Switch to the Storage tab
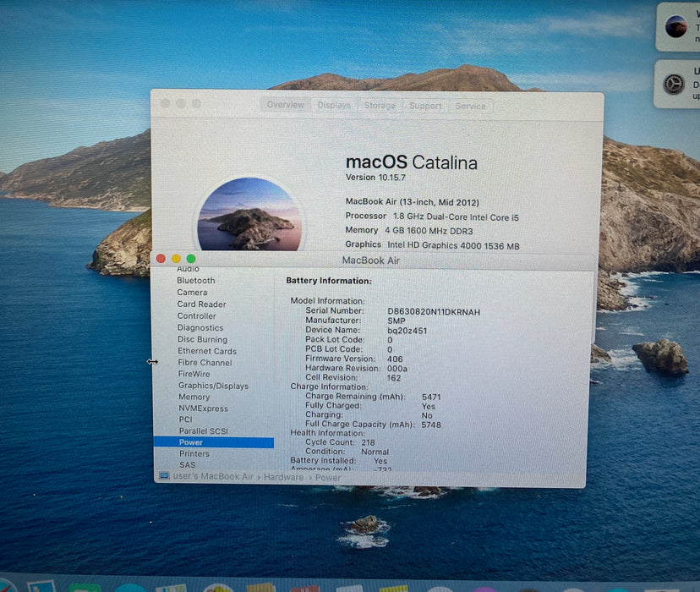 coord(380,106)
